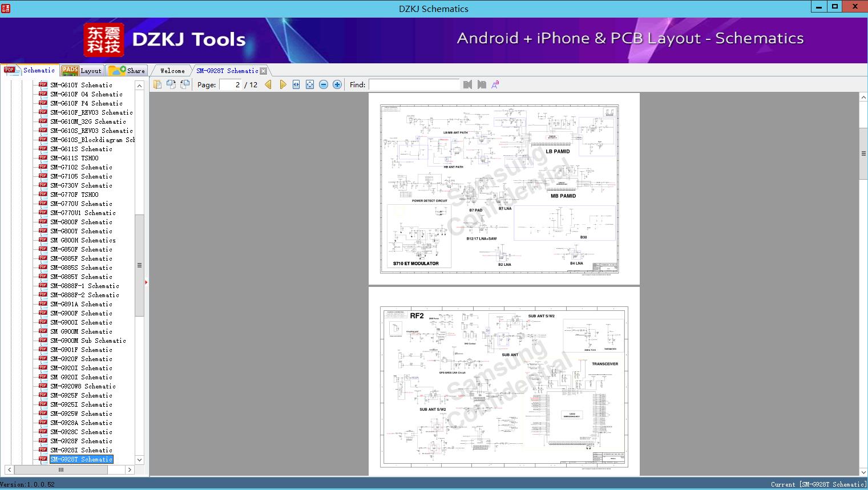Collapse the left panel with red splitter arrow
This screenshot has width=868, height=490.
click(146, 282)
